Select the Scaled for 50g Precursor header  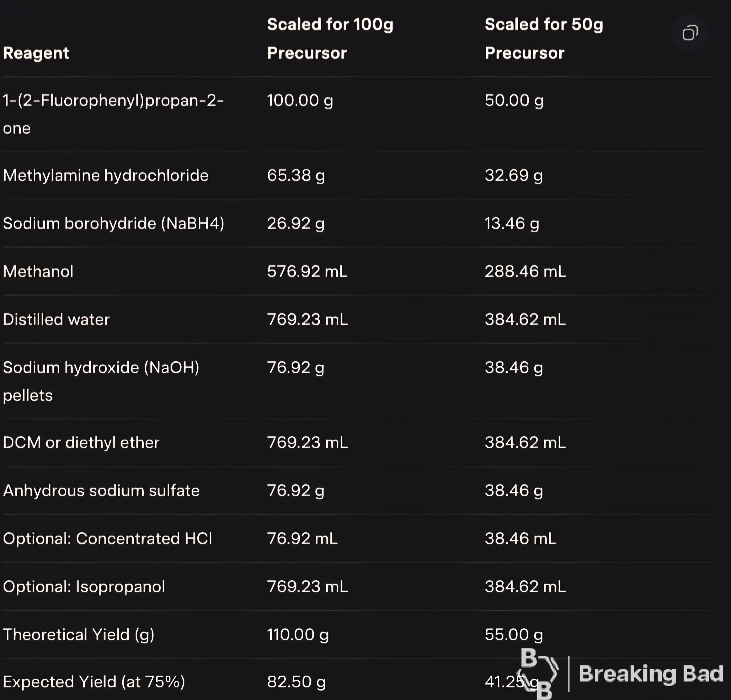coord(544,39)
